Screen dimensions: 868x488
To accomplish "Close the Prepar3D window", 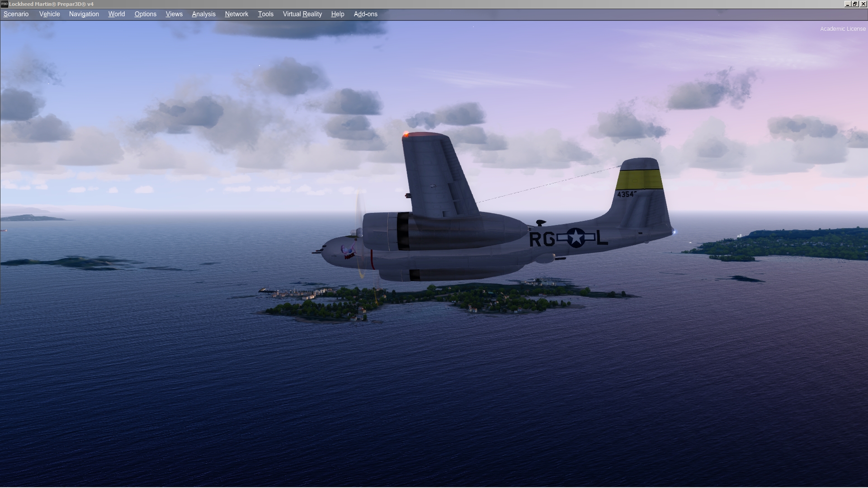I will [x=863, y=4].
